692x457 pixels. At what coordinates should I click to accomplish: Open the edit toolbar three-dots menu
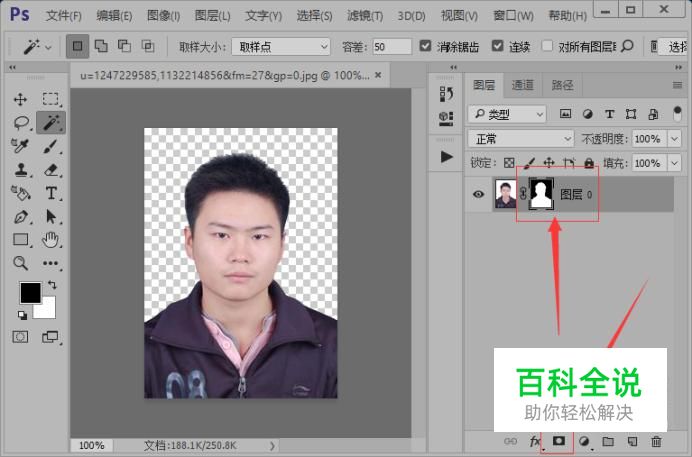click(x=50, y=263)
